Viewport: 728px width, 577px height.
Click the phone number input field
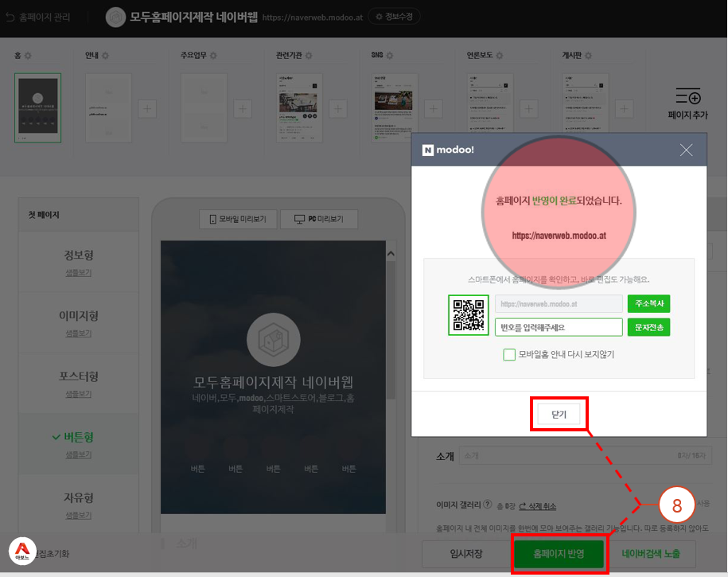pyautogui.click(x=559, y=327)
